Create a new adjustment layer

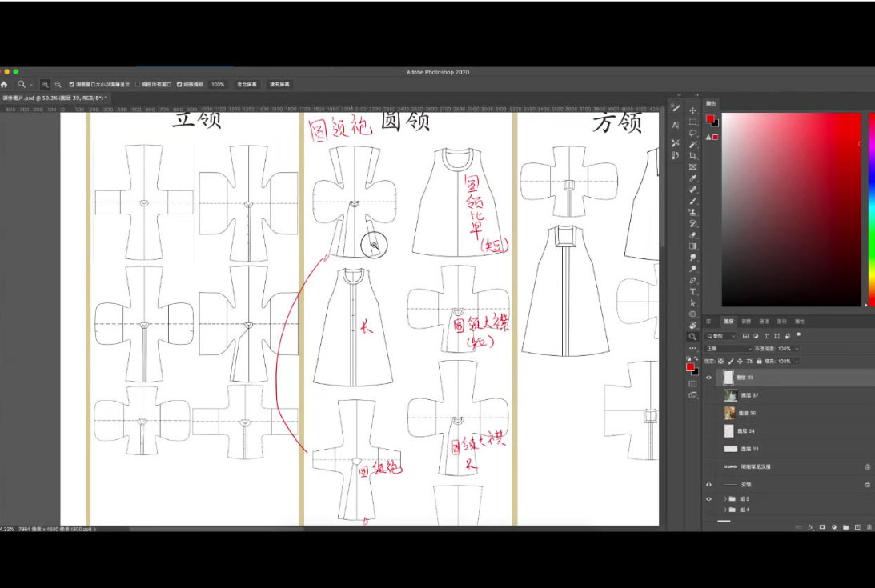(x=834, y=527)
